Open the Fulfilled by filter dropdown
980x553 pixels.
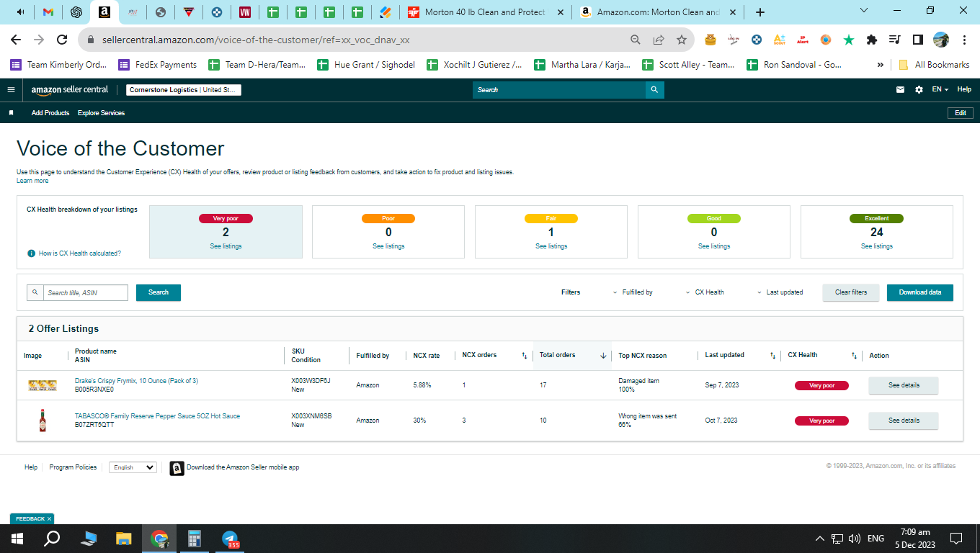point(633,292)
